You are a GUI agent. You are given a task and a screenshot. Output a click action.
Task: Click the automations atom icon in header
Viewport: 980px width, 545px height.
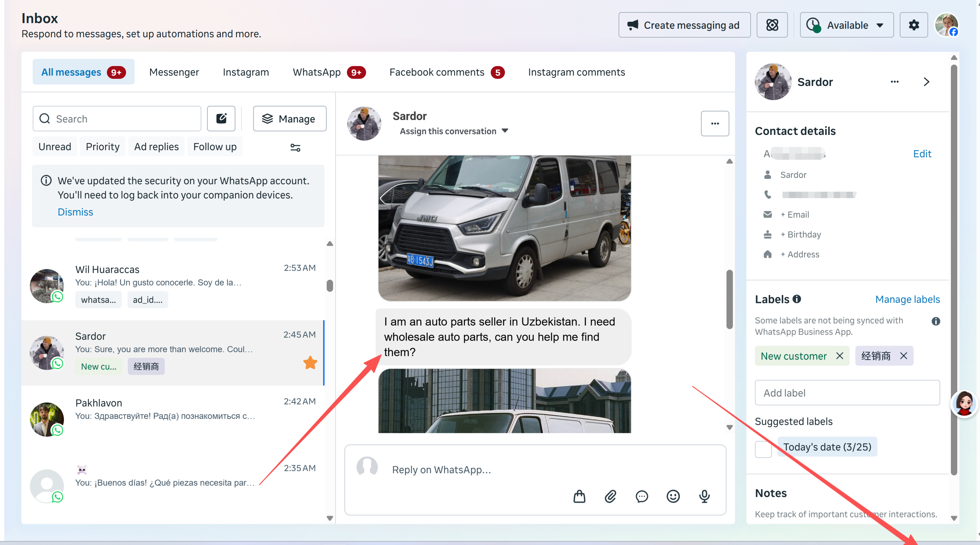coord(772,25)
